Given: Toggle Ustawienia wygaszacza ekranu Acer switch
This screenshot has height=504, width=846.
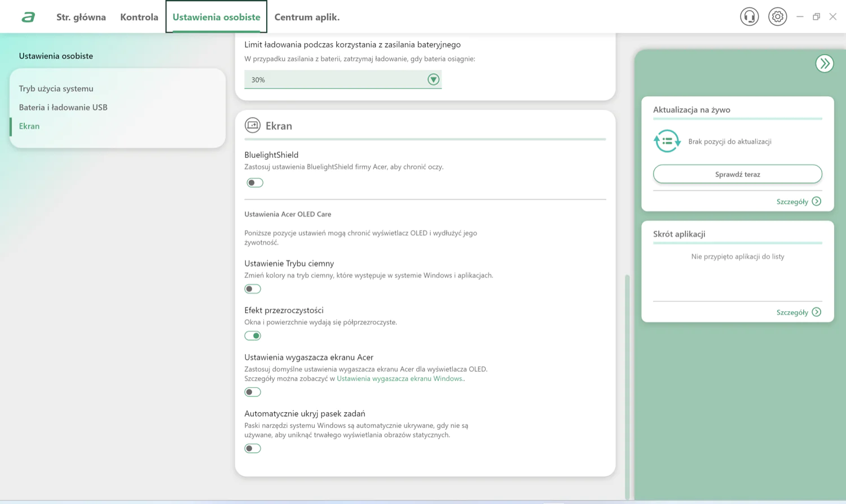Looking at the screenshot, I should tap(253, 392).
